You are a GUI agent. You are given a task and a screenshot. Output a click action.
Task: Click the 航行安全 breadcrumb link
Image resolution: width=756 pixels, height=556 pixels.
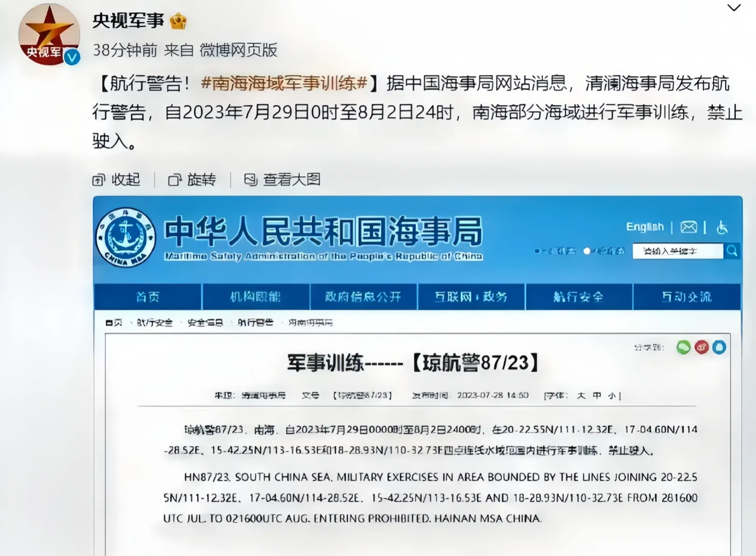coord(154,322)
